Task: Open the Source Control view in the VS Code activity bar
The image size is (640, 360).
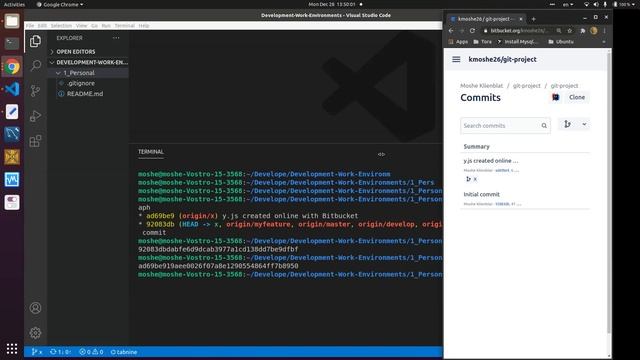Action: click(x=36, y=91)
